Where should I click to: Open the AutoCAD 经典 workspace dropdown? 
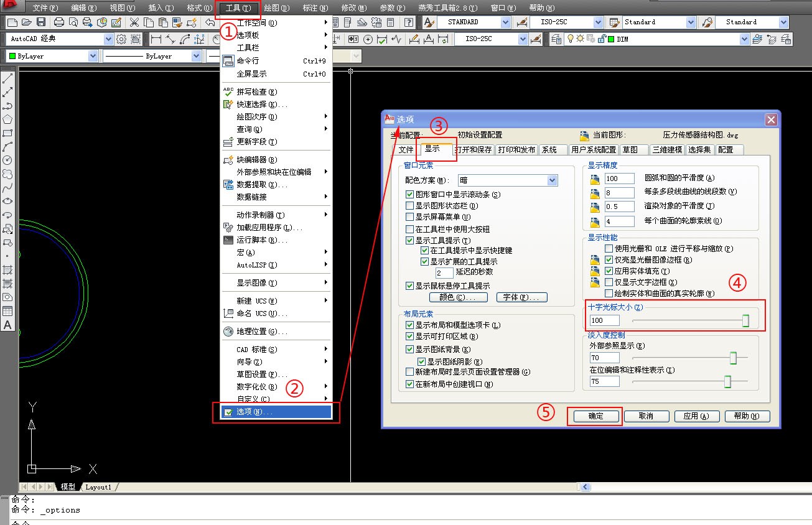(60, 39)
